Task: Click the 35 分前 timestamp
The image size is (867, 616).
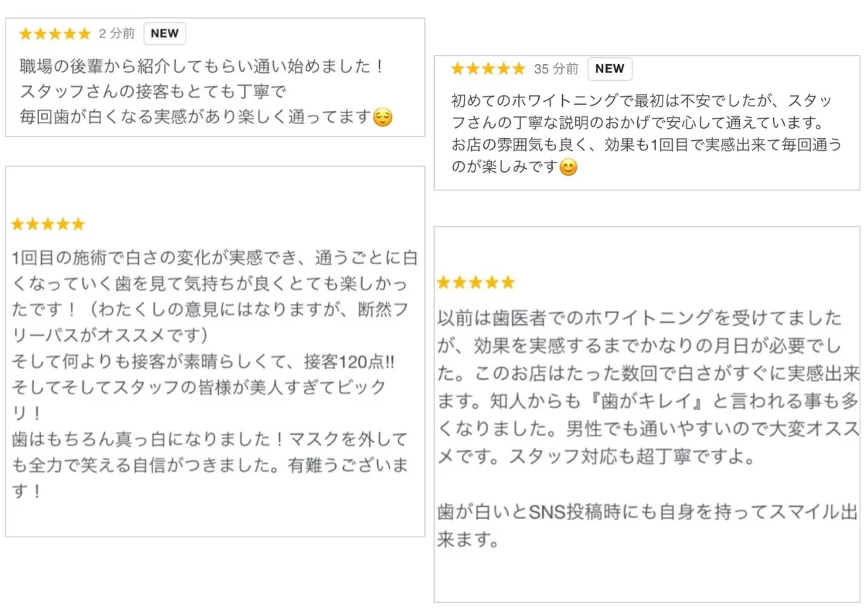Action: click(x=556, y=69)
